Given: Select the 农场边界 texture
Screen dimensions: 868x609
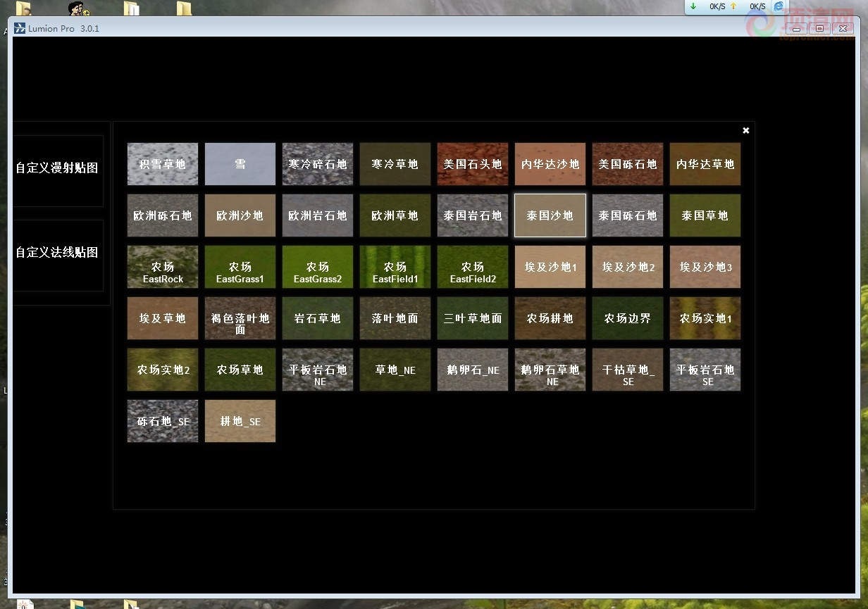Looking at the screenshot, I should pos(628,318).
